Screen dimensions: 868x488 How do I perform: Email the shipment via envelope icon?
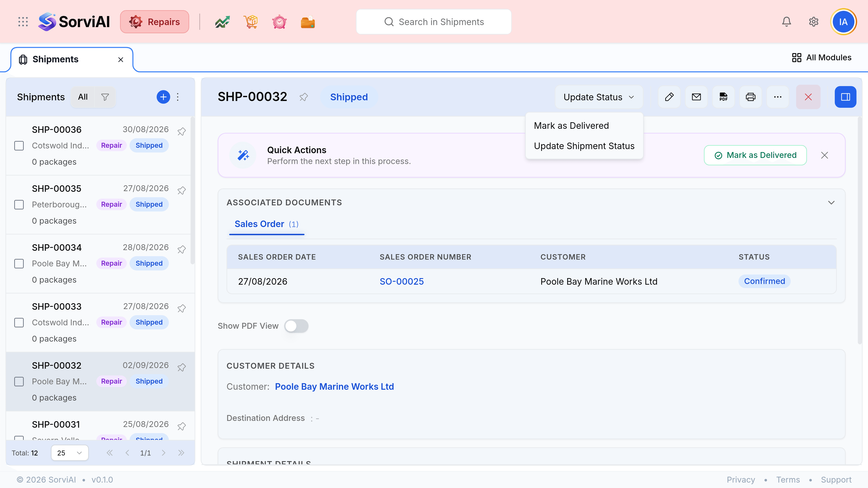696,97
